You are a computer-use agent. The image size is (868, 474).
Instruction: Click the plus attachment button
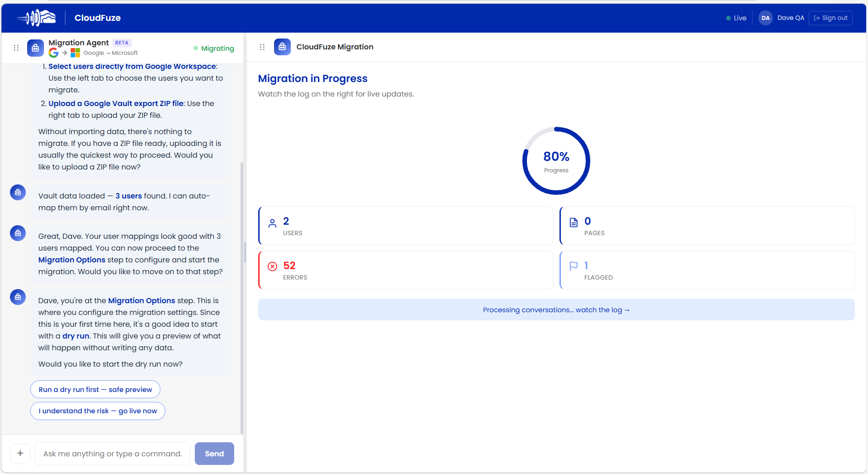coord(20,453)
